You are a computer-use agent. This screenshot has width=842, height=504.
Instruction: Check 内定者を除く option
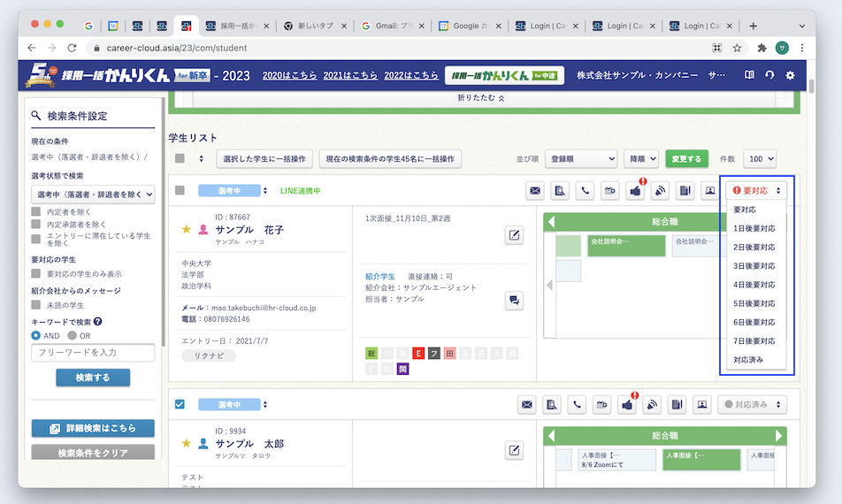click(36, 211)
